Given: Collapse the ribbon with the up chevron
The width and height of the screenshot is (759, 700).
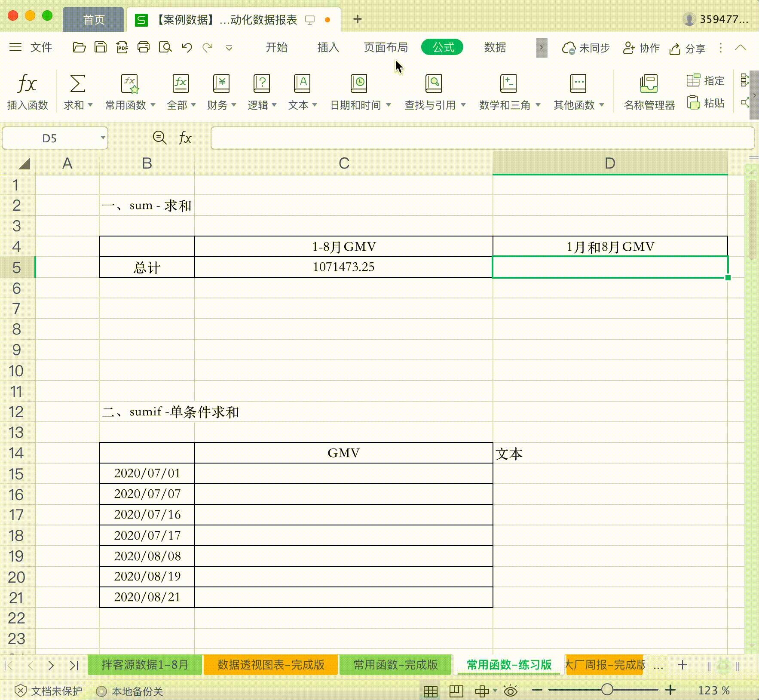Looking at the screenshot, I should [x=741, y=47].
